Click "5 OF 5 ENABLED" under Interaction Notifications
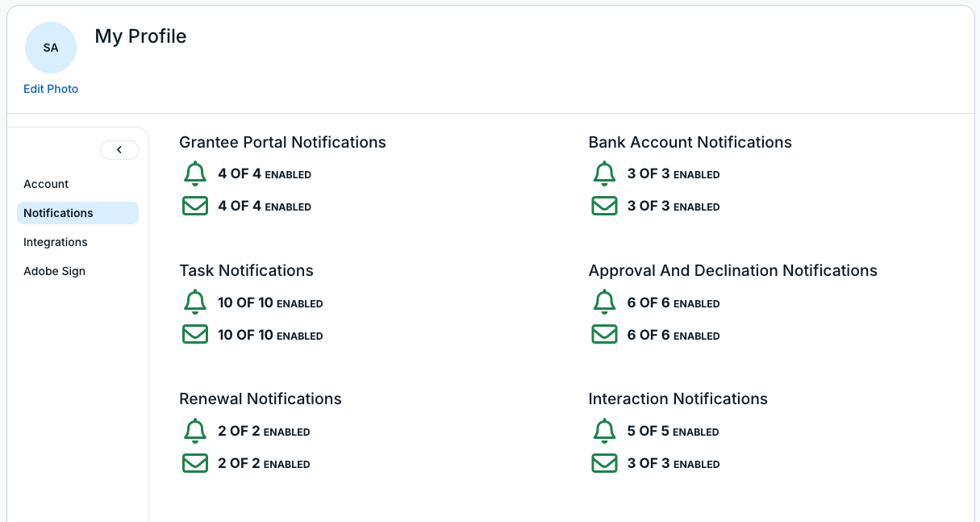The height and width of the screenshot is (522, 980). click(673, 432)
